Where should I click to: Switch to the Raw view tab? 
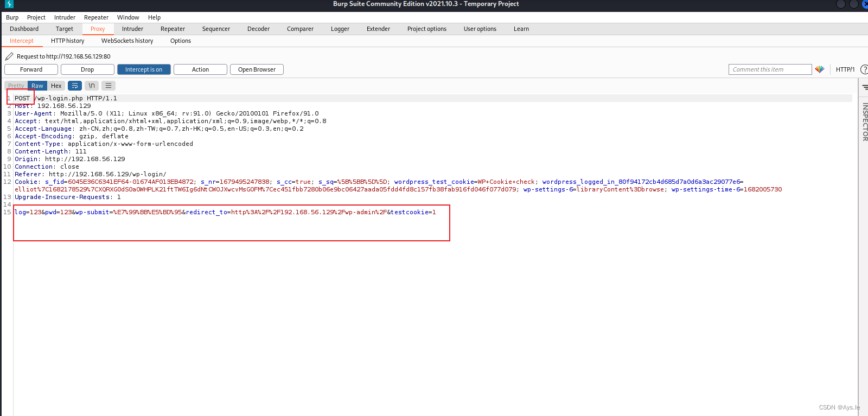(37, 86)
